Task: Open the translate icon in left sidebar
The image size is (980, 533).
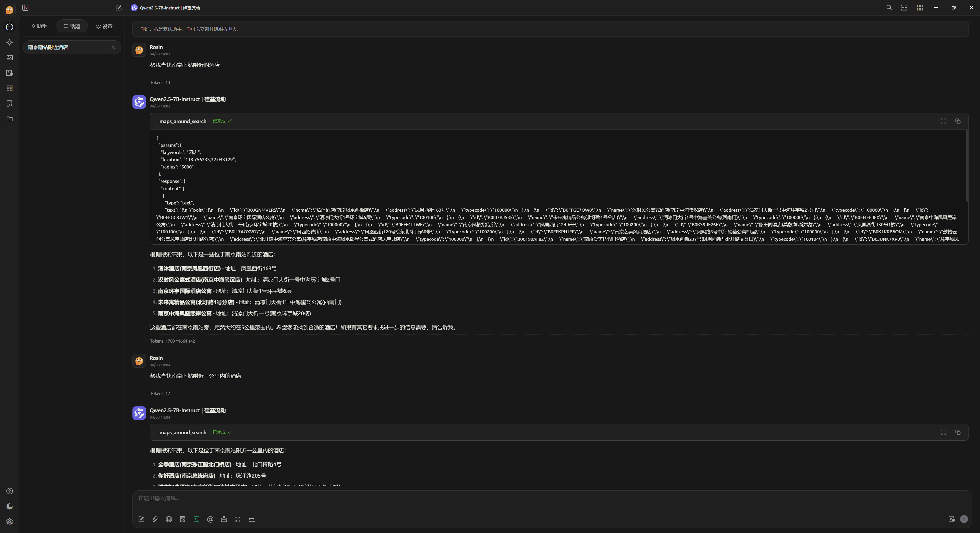Action: [x=9, y=73]
